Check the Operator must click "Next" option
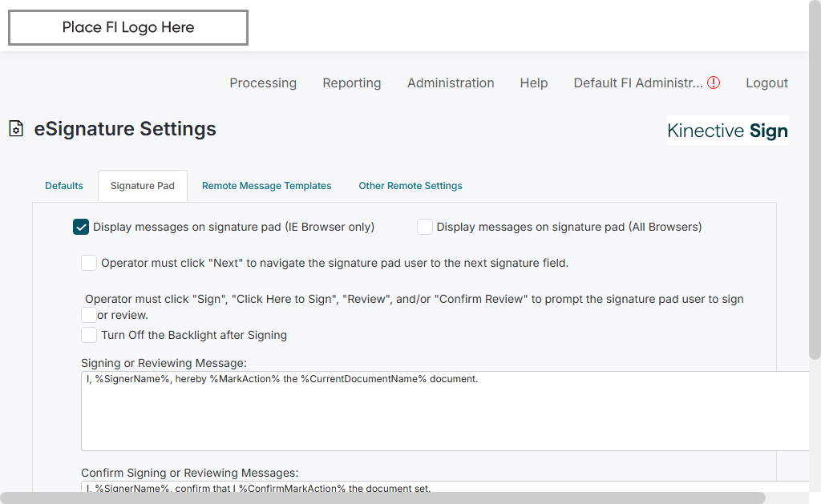 pos(89,263)
